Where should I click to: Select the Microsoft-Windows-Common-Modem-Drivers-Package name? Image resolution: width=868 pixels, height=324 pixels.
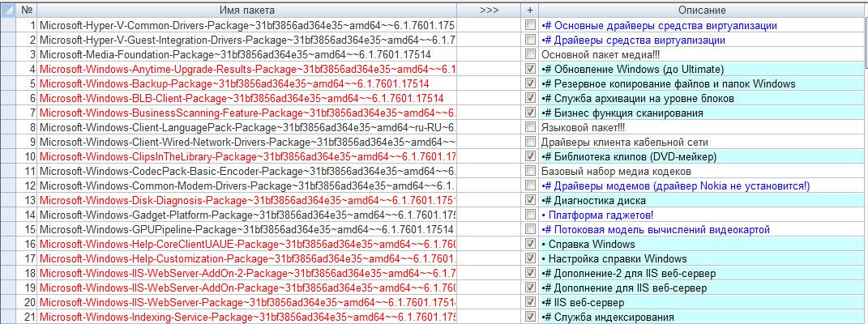(x=247, y=185)
